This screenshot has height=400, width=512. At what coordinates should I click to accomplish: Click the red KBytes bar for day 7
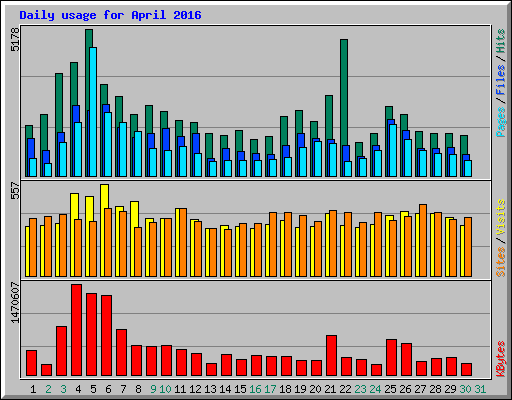[121, 353]
